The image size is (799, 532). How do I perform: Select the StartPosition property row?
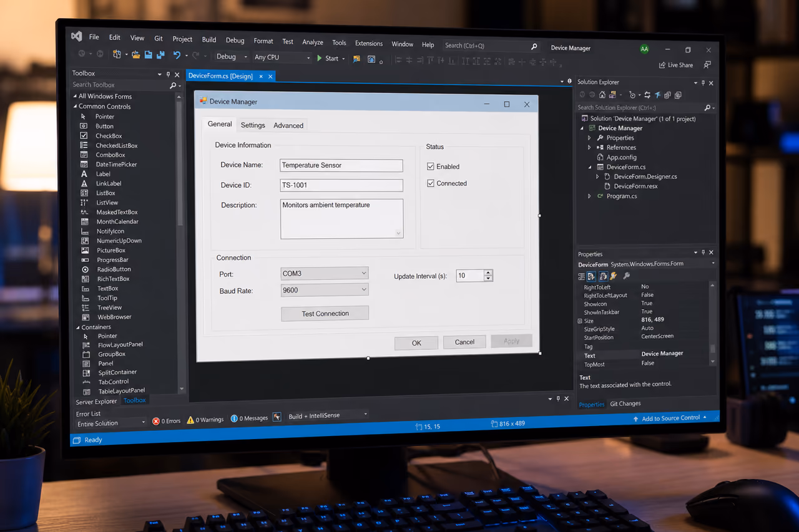click(644, 337)
